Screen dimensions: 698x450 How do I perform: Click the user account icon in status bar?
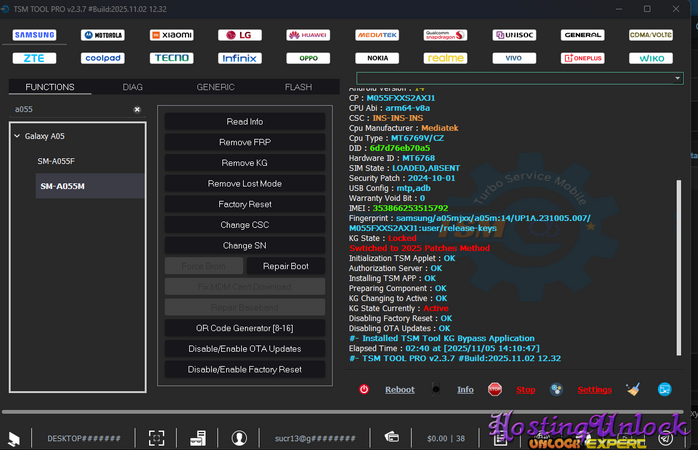pos(239,437)
